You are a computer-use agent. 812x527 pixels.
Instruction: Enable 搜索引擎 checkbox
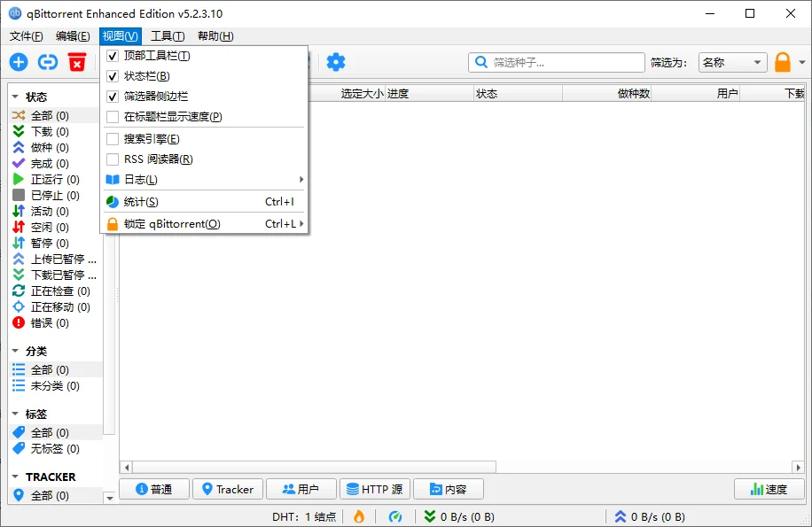tap(113, 139)
